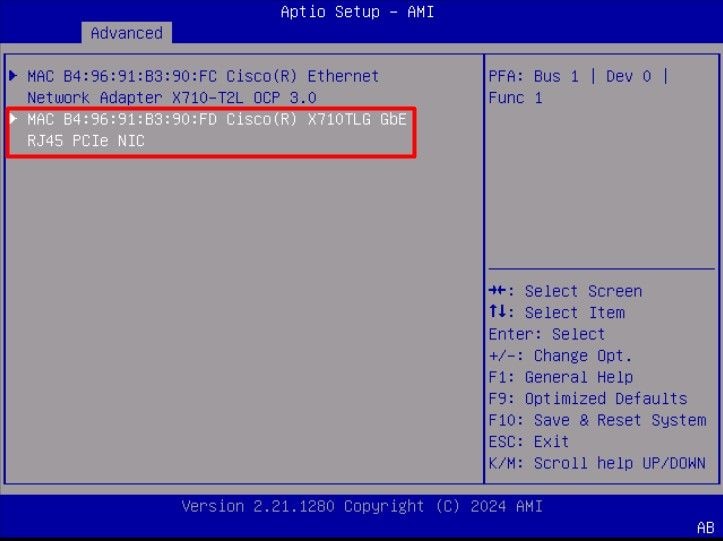Click the F10: Save & Reset System hint
723x541 pixels.
point(598,420)
